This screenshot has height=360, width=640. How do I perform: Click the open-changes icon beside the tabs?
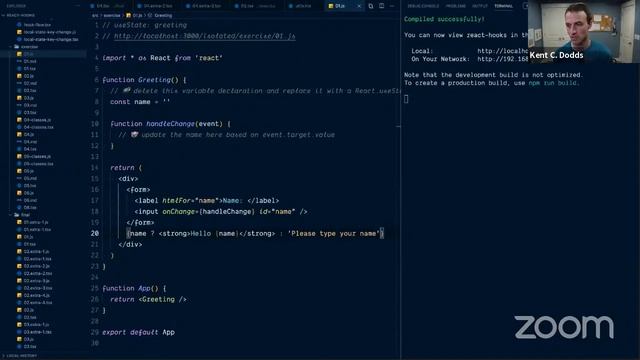[371, 6]
